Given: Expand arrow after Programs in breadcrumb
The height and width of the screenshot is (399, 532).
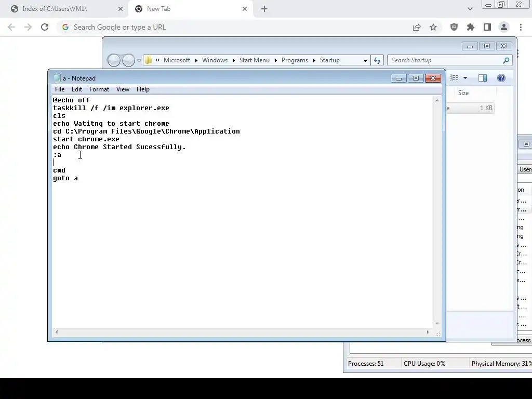Looking at the screenshot, I should [314, 60].
